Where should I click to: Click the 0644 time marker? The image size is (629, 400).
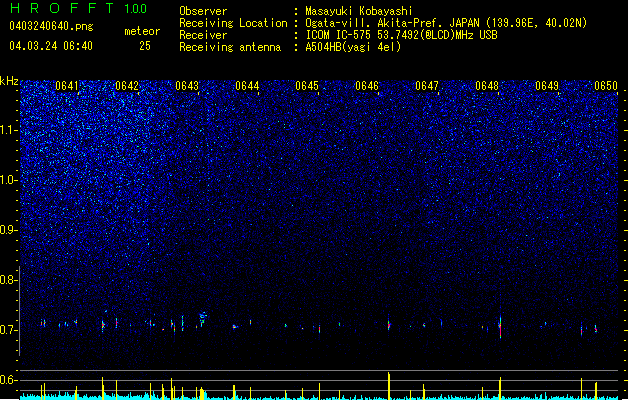pyautogui.click(x=247, y=86)
